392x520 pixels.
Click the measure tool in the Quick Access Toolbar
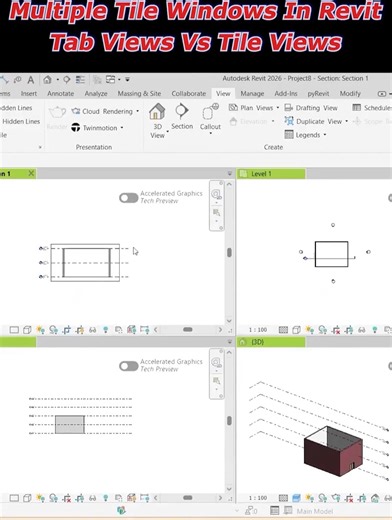pos(4,80)
